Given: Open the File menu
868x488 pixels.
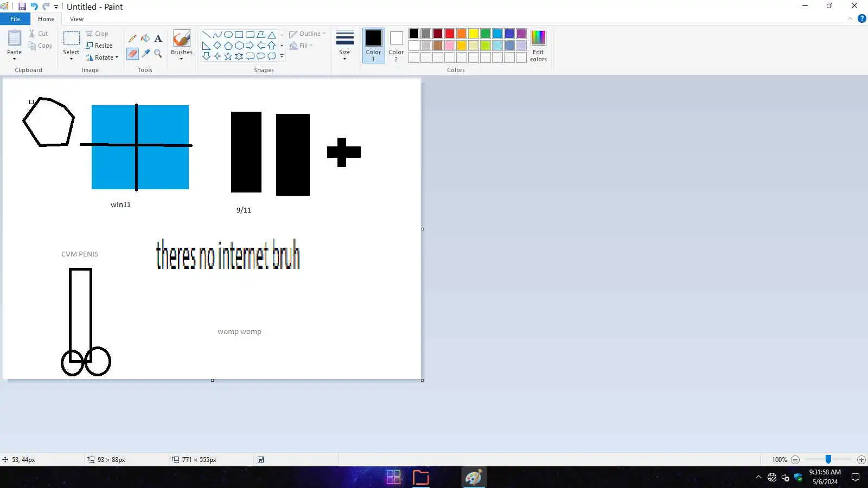Looking at the screenshot, I should point(15,19).
